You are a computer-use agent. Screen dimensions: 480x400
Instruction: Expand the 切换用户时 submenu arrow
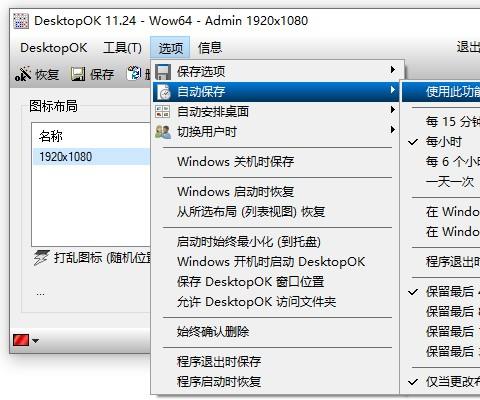tap(393, 130)
